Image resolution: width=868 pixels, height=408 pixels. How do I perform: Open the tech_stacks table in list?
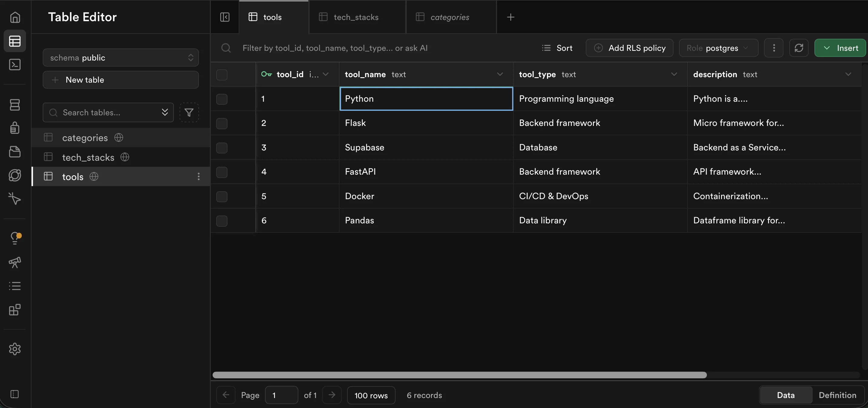(x=121, y=157)
